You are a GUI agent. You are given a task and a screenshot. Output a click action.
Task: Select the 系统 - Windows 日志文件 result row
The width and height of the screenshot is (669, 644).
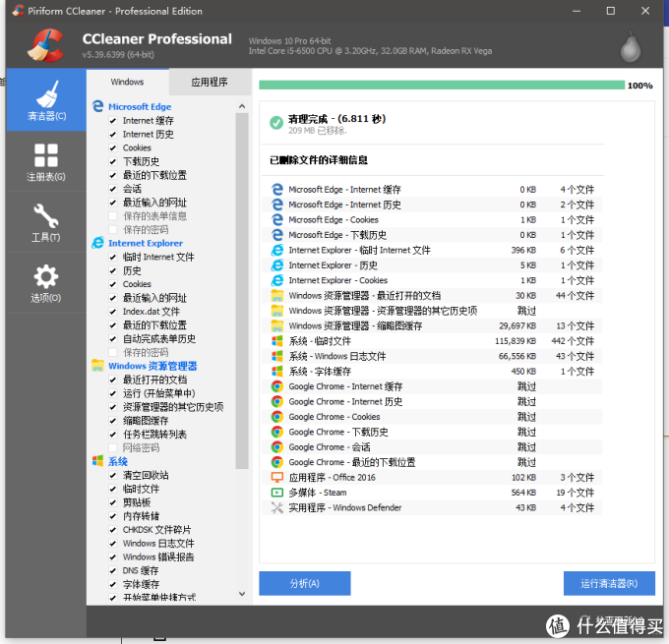(432, 356)
